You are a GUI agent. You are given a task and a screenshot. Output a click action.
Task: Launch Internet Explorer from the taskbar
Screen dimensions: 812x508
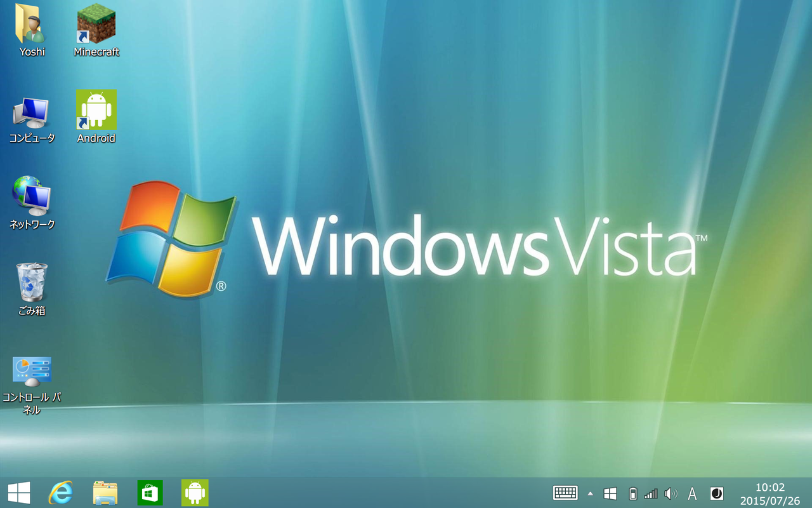coord(61,493)
